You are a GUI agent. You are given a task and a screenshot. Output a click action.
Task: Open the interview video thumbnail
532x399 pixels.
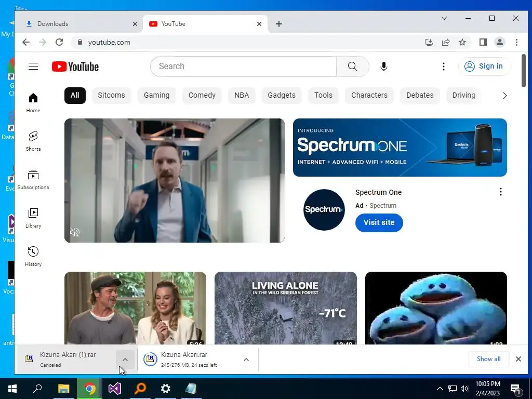click(x=136, y=308)
